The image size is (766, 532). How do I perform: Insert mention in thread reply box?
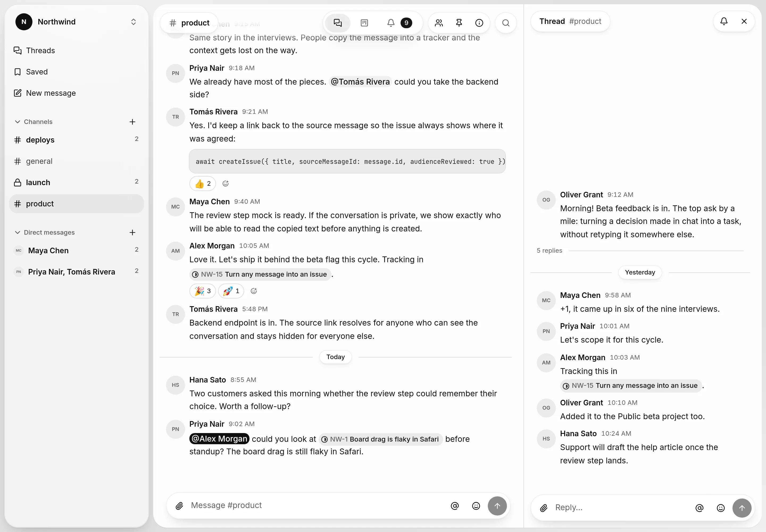[699, 508]
